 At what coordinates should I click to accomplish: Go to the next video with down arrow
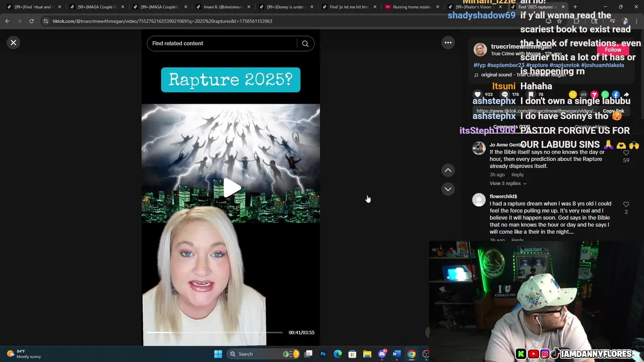[448, 189]
